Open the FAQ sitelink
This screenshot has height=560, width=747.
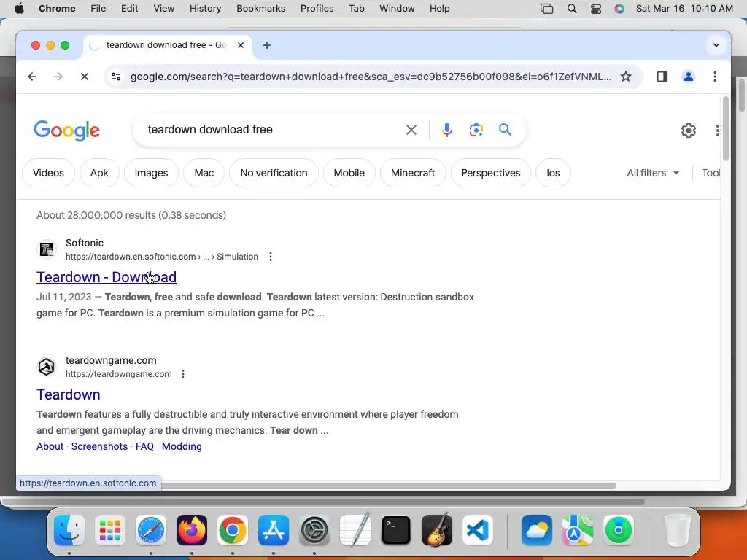pyautogui.click(x=145, y=447)
